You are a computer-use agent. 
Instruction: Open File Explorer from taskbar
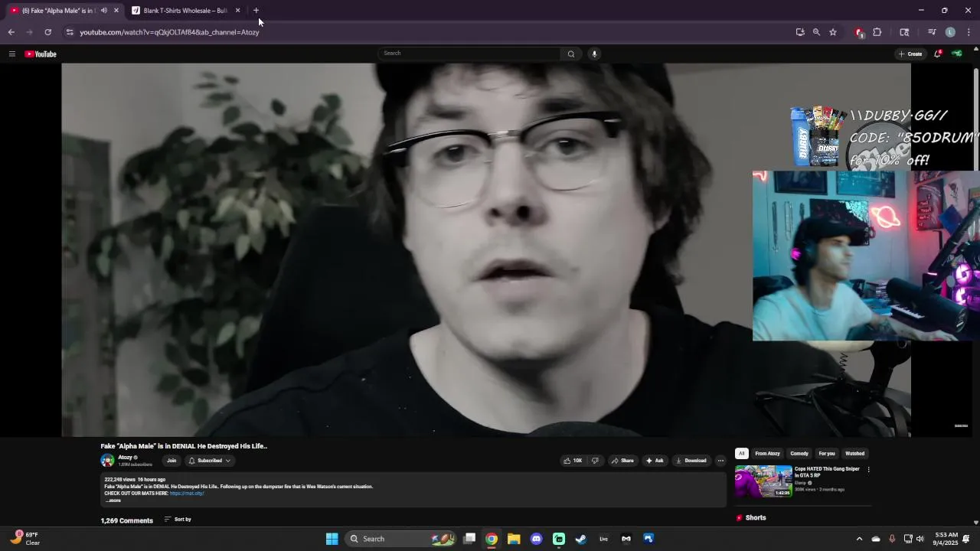[514, 539]
